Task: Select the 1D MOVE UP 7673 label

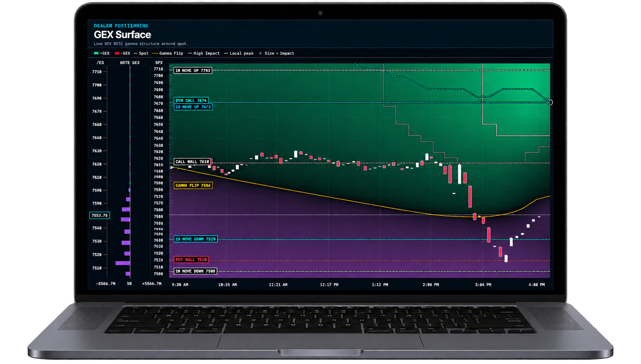Action: click(x=193, y=107)
